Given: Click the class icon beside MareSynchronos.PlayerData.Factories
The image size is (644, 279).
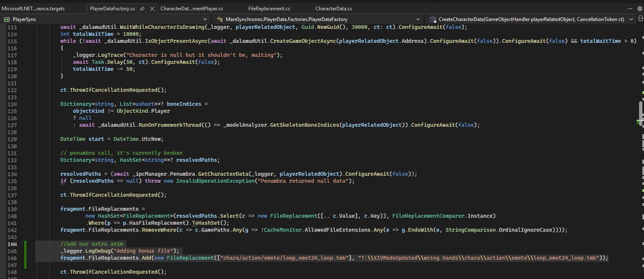Looking at the screenshot, I should (220, 19).
